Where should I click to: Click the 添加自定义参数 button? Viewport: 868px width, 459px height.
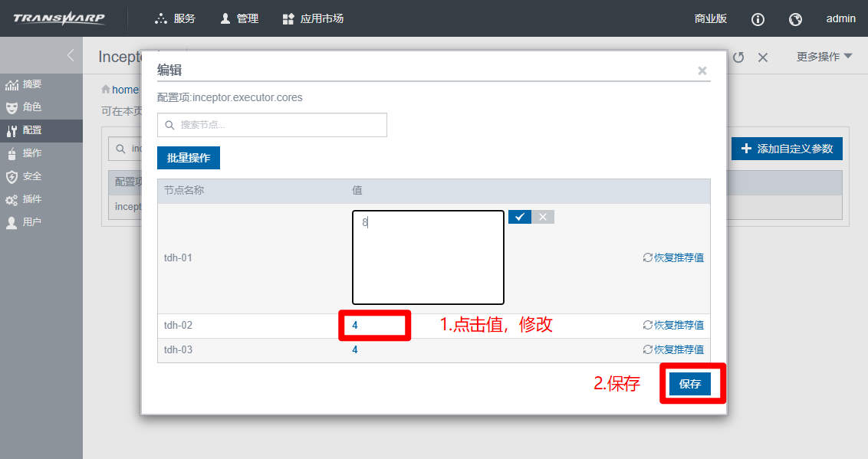787,149
